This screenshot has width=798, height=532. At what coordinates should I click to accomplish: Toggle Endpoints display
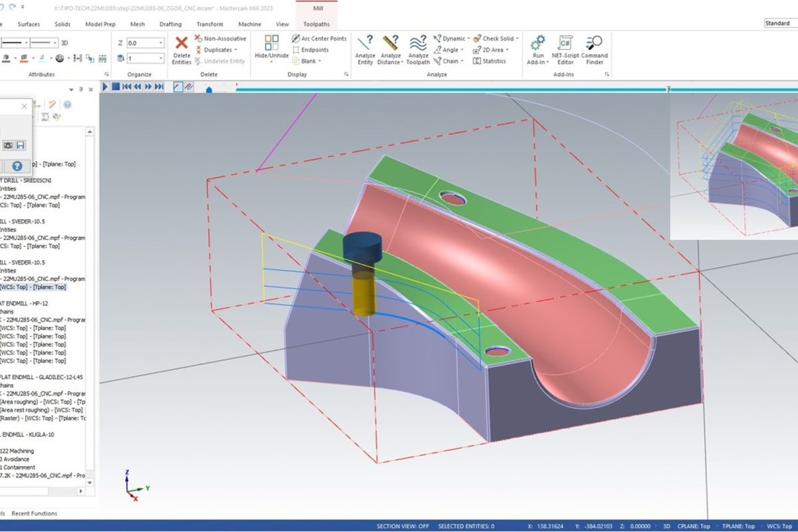click(x=310, y=50)
